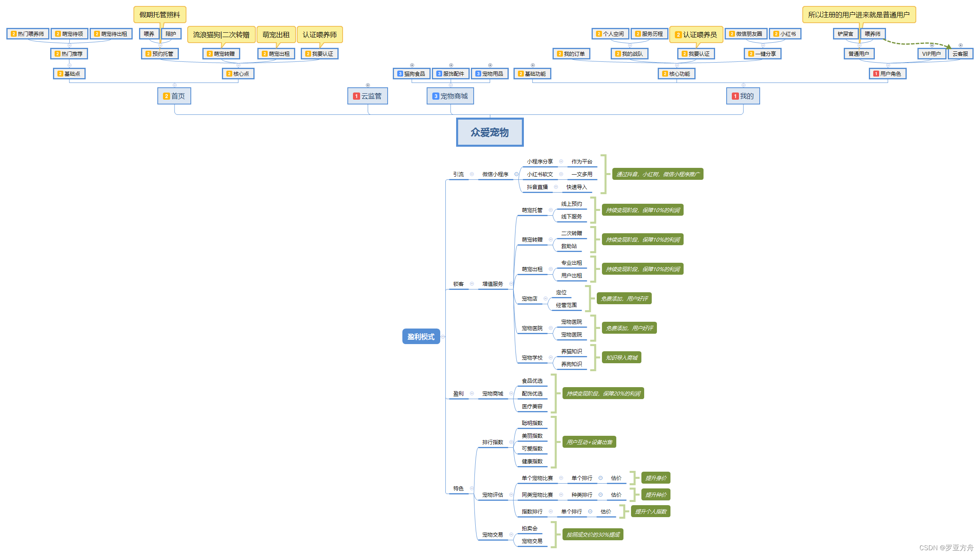
Task: Expand the 基础功能 node's plus button
Action: 533,65
